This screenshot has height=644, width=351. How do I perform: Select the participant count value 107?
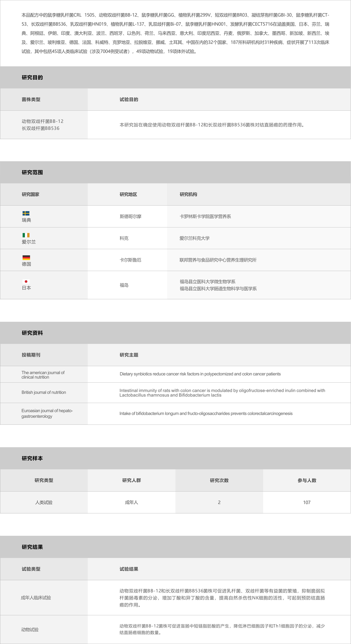point(307,502)
